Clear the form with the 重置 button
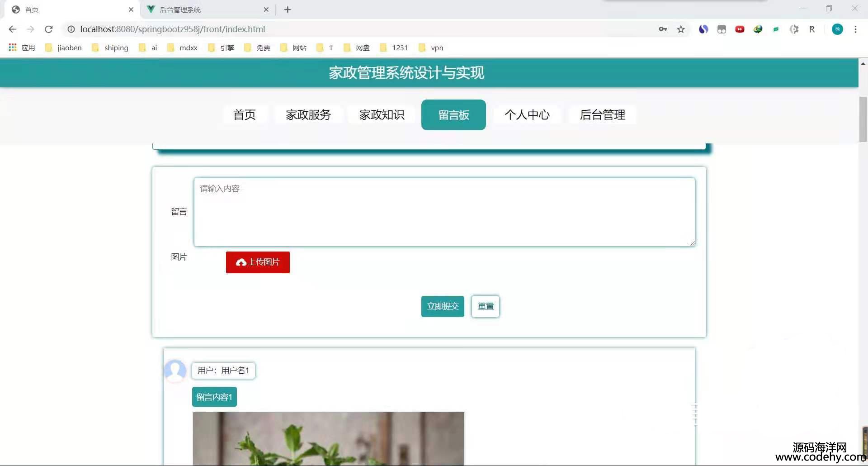 [486, 306]
